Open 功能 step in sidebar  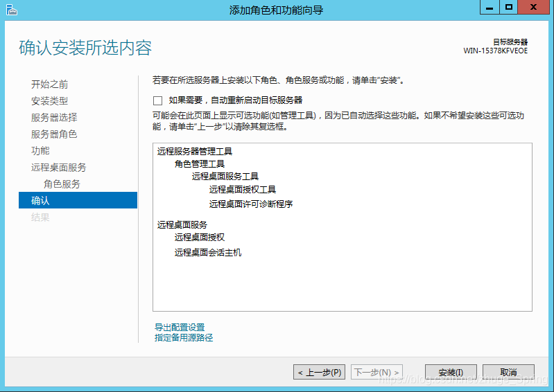(40, 151)
